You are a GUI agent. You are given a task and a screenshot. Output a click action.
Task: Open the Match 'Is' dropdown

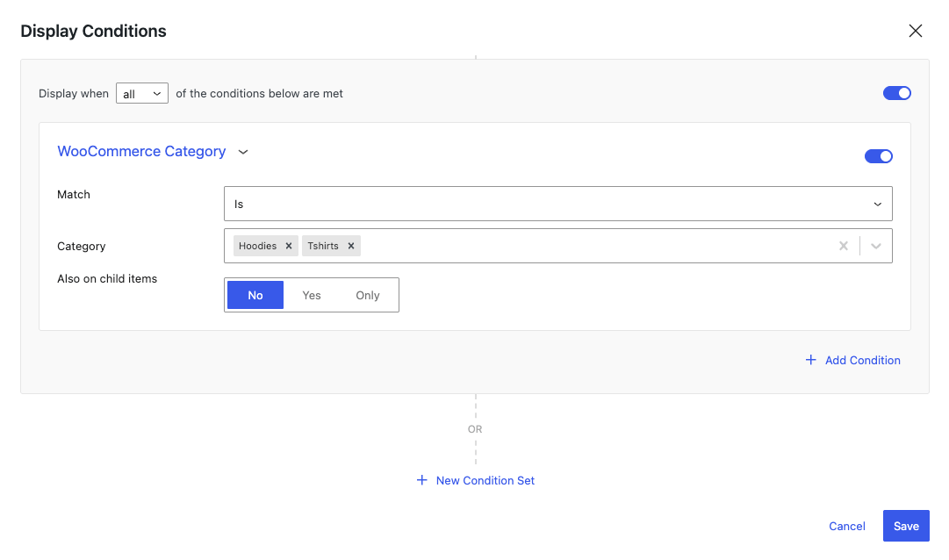pyautogui.click(x=558, y=204)
